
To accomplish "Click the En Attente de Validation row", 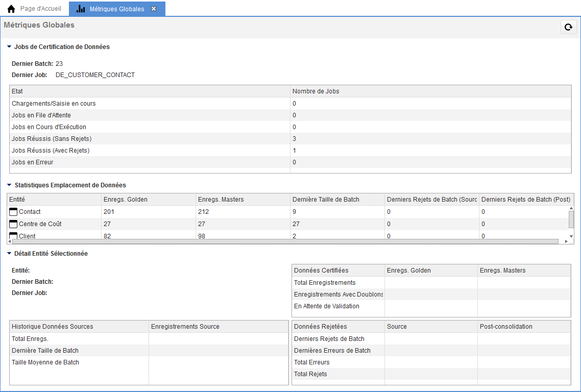I will pos(431,306).
